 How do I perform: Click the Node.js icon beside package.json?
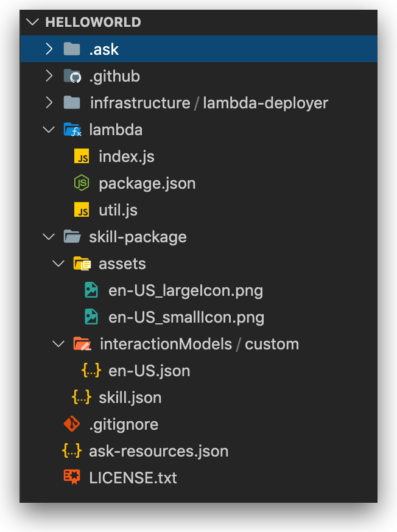pyautogui.click(x=81, y=183)
